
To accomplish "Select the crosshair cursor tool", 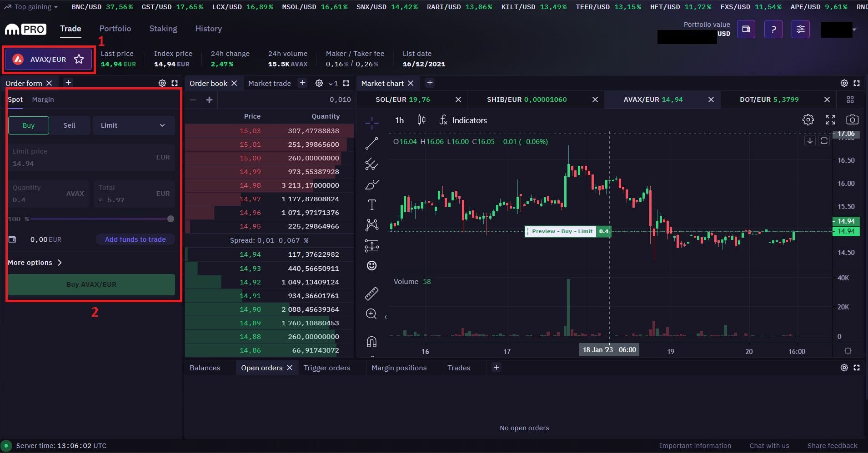I will 371,123.
